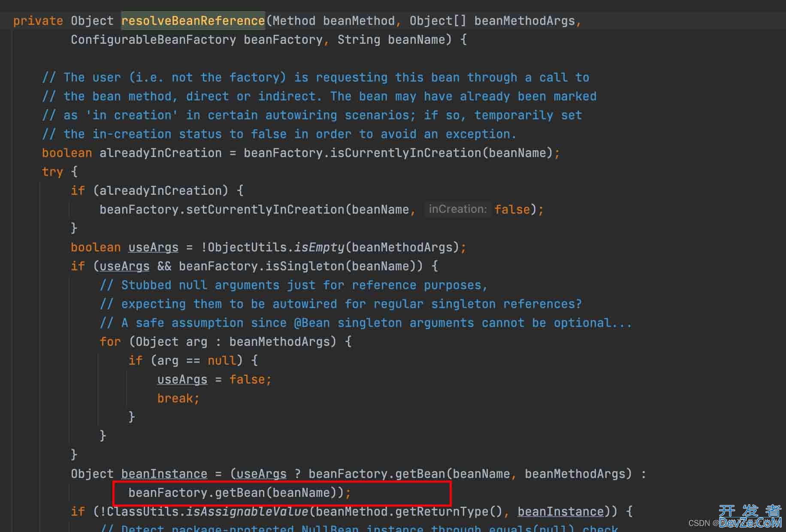The height and width of the screenshot is (532, 786).
Task: Click the getReturnType() call
Action: coord(449,511)
